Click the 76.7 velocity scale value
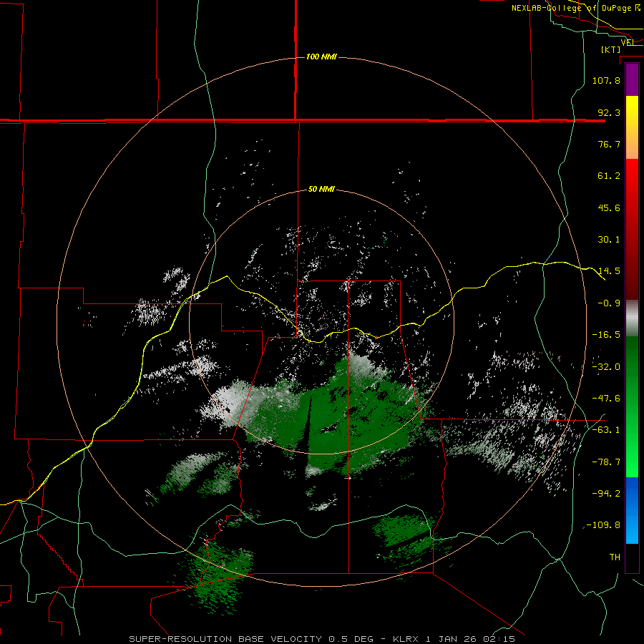Viewport: 644px width, 644px height. point(609,144)
